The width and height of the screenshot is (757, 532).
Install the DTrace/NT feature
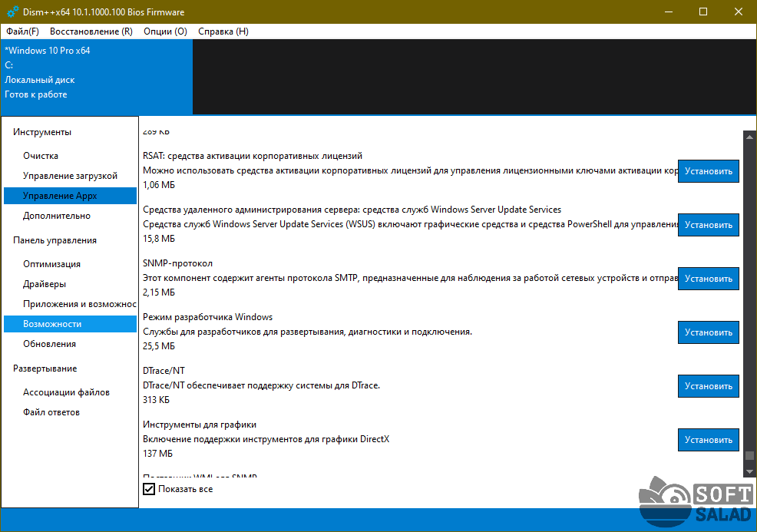pyautogui.click(x=708, y=386)
